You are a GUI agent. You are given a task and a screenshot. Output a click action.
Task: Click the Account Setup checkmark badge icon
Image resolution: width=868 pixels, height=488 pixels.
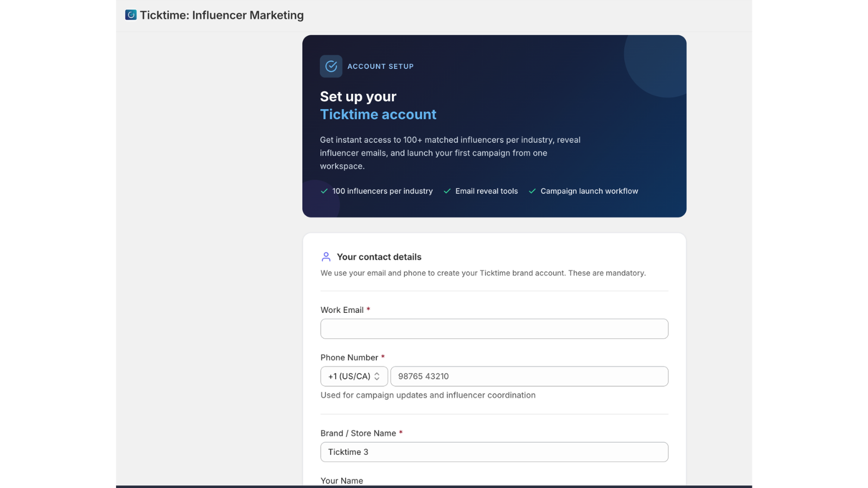click(x=331, y=66)
